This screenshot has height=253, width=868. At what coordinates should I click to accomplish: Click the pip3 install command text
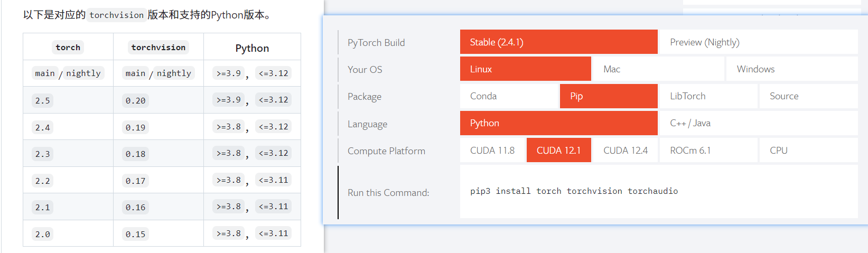point(574,191)
